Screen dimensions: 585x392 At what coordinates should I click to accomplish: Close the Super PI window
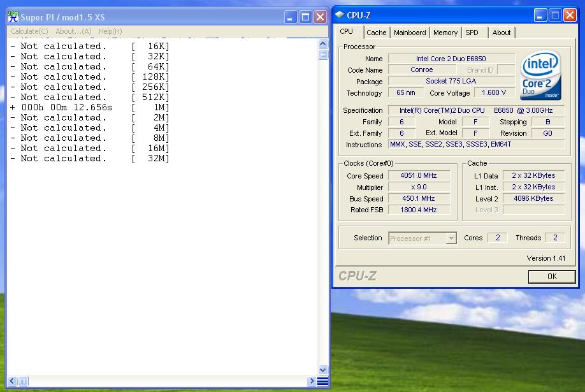point(320,17)
